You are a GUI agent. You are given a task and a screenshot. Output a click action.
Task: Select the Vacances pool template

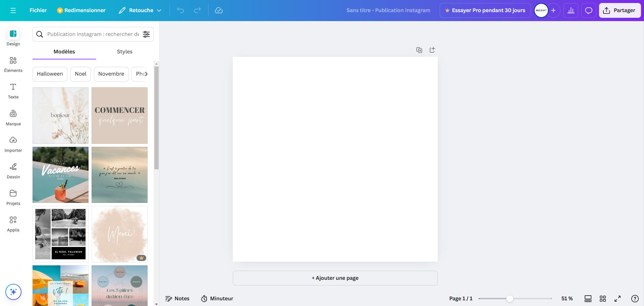click(60, 175)
